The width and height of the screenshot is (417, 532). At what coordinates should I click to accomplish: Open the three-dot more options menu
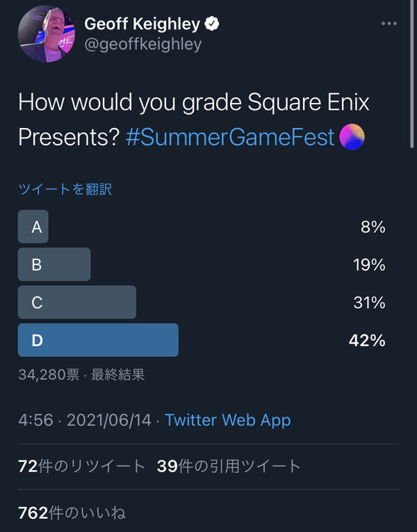click(x=389, y=24)
